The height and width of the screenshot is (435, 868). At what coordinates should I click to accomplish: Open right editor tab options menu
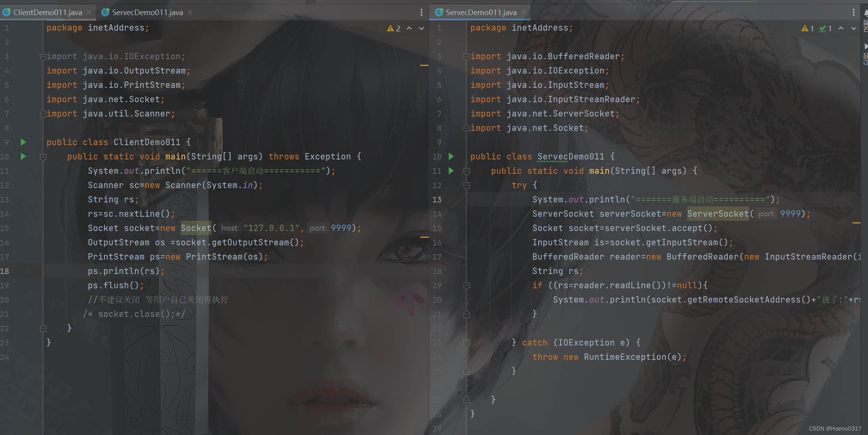point(853,12)
